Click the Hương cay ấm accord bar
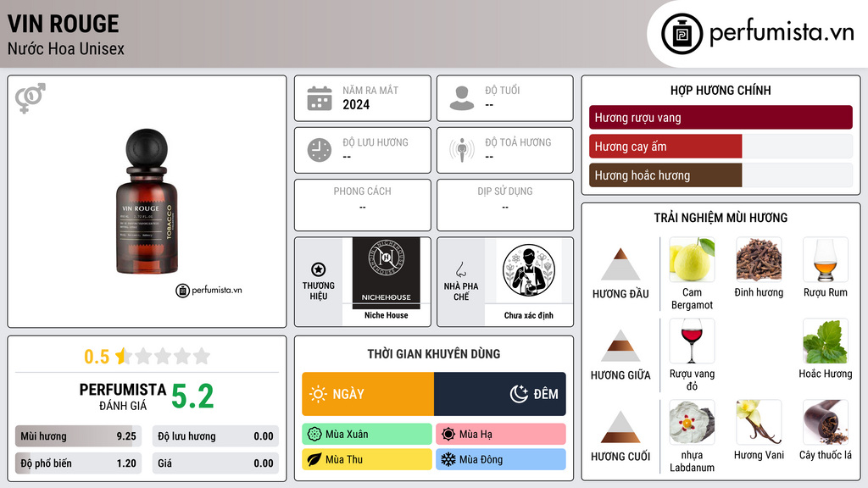This screenshot has height=488, width=868. point(721,146)
